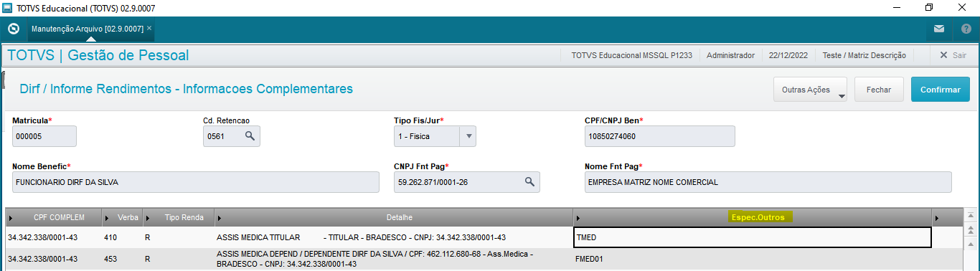The height and width of the screenshot is (271, 980).
Task: Click the 22/12/2022 date label
Action: (788, 55)
